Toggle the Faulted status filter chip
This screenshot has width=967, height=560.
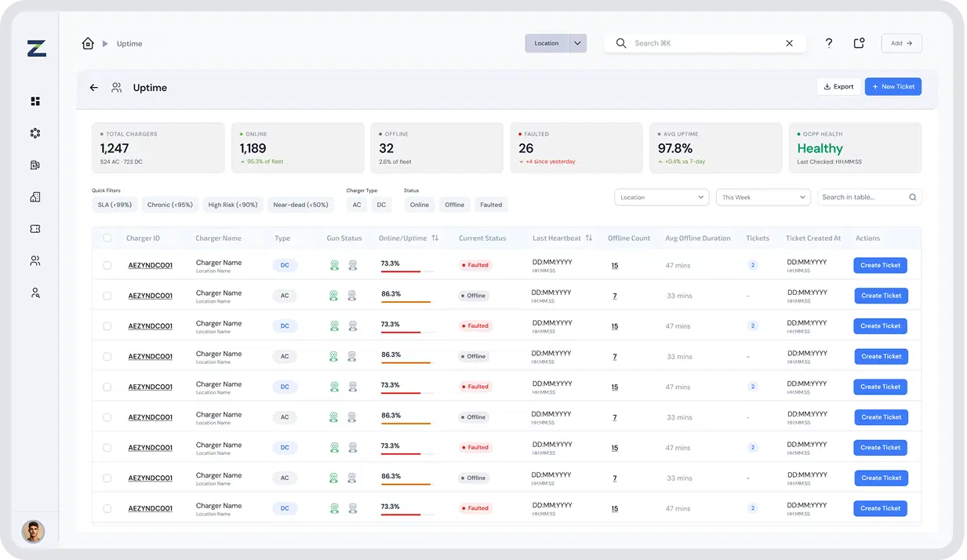point(492,205)
